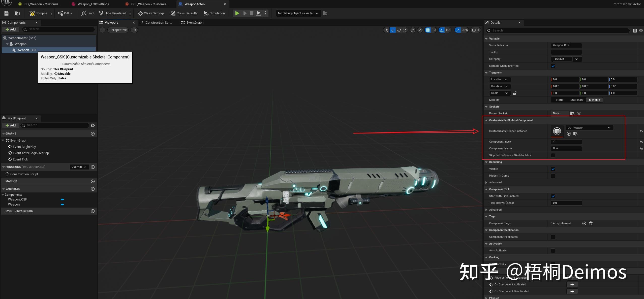Open the Weapon_LODSettings tab
Image resolution: width=644 pixels, height=299 pixels.
93,4
